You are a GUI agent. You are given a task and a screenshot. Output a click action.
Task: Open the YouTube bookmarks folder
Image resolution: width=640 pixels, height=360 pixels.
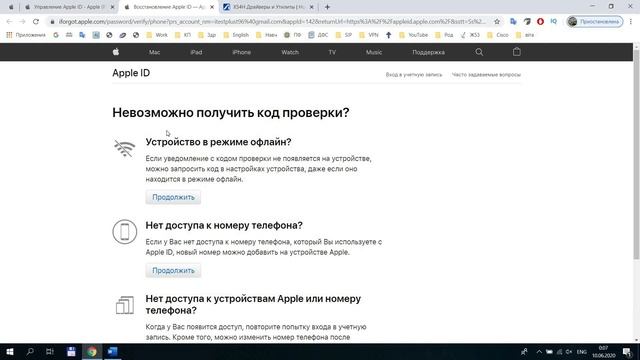click(x=413, y=35)
